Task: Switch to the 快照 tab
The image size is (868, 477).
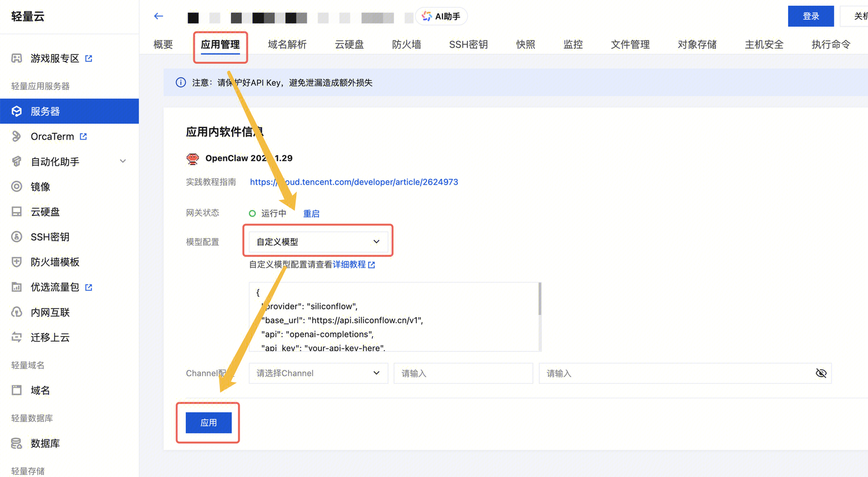Action: (525, 43)
